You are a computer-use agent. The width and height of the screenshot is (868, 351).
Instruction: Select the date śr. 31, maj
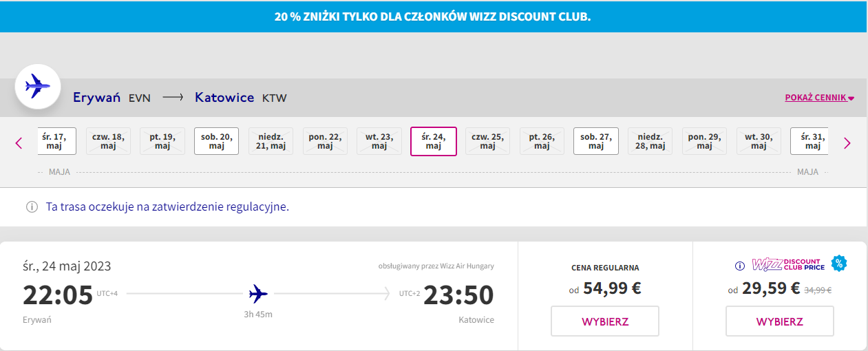click(x=809, y=141)
